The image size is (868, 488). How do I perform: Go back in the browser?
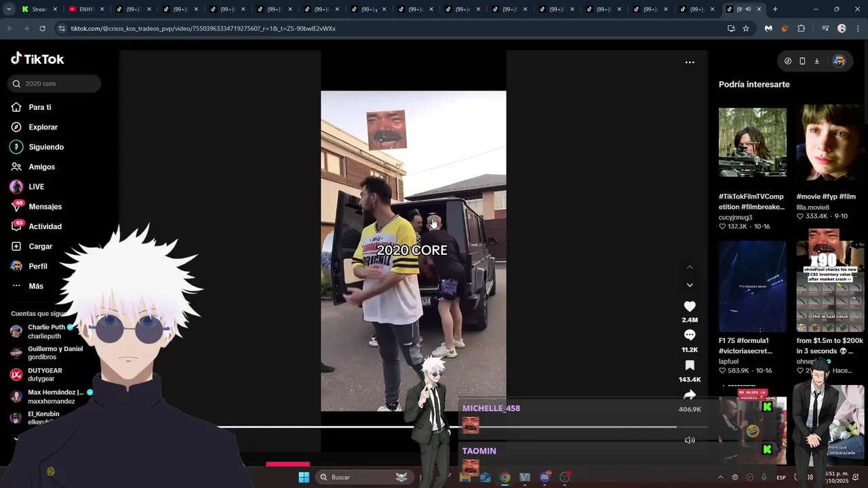tap(10, 28)
